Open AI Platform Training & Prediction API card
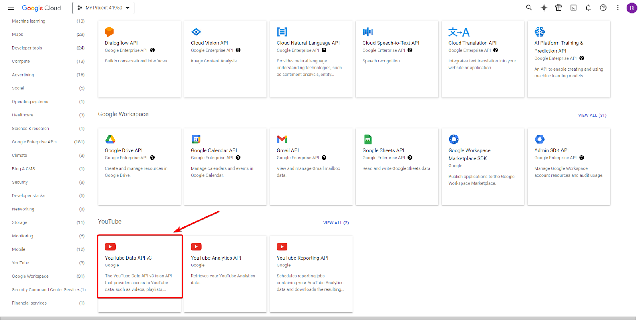Screen dimensions: 644x320 [569, 59]
